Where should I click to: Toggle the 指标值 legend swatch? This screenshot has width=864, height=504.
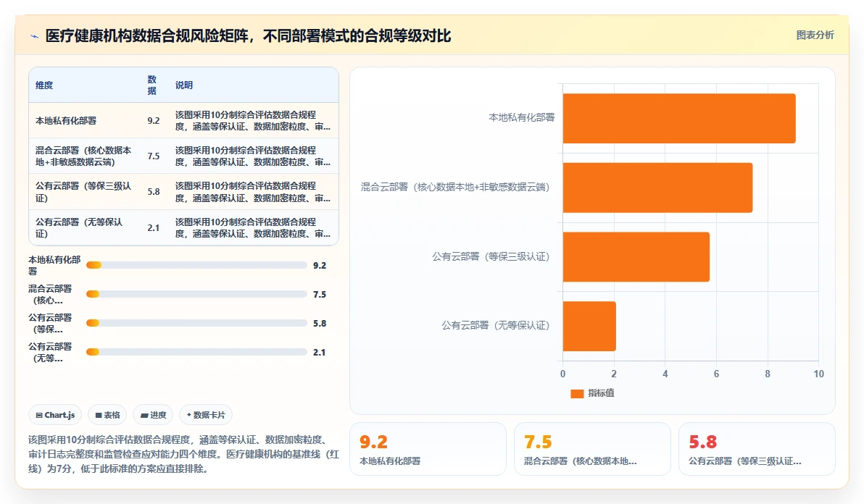pos(577,393)
